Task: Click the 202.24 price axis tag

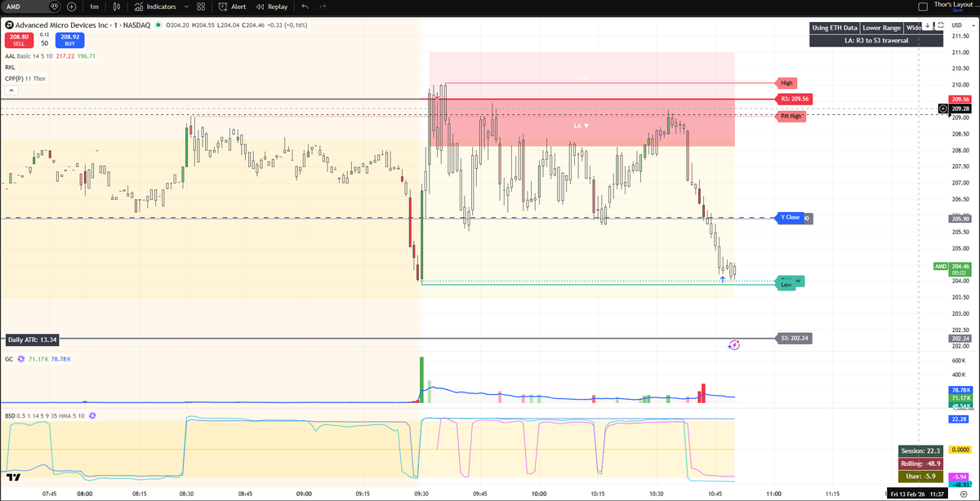Action: pyautogui.click(x=960, y=338)
